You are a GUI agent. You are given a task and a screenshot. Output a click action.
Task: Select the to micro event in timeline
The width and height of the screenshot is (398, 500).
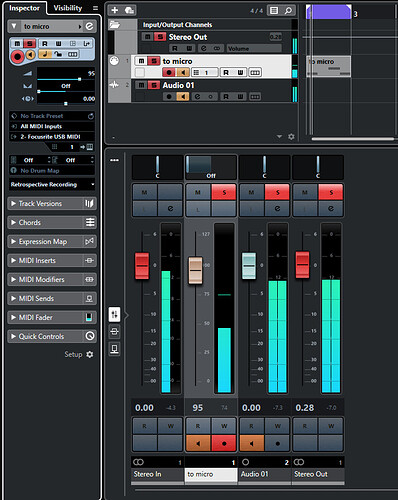point(329,66)
